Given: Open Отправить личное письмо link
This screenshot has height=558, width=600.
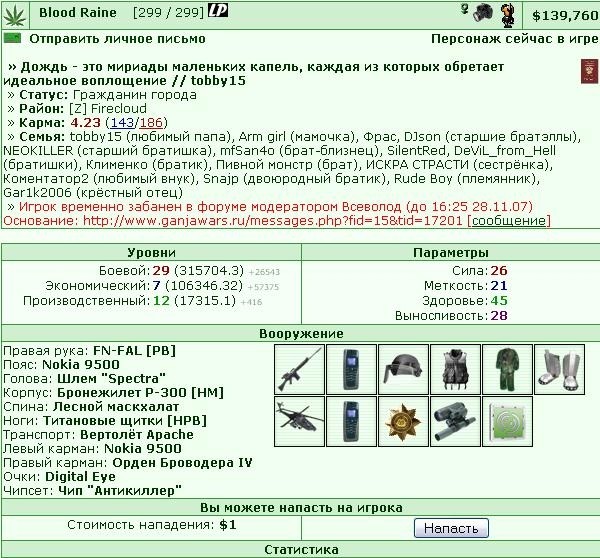Looking at the screenshot, I should (x=117, y=39).
